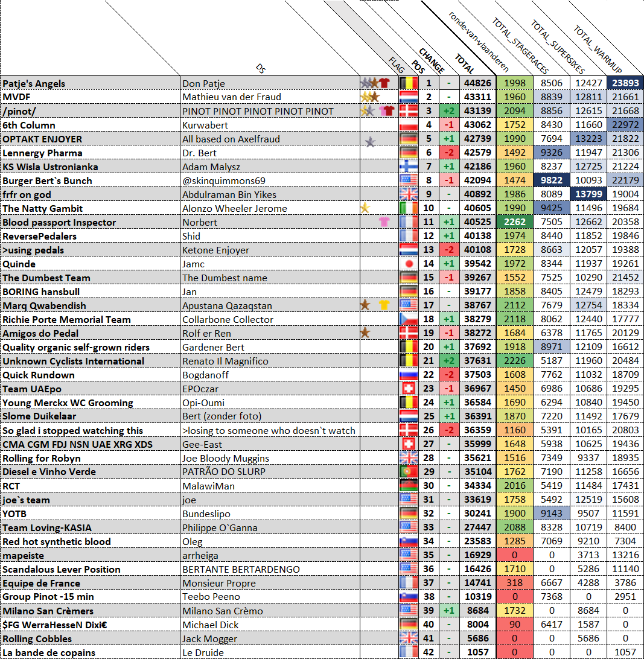Click the Portuguese flag in Diesel e Vinho Verde row
Viewport: 644px width, 659px height.
tap(409, 471)
